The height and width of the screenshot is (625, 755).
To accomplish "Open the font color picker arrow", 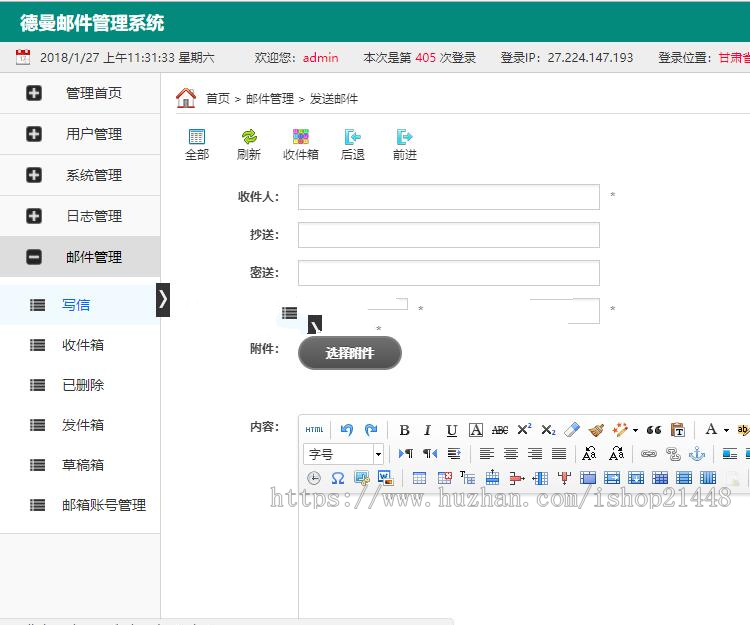I will pos(727,430).
